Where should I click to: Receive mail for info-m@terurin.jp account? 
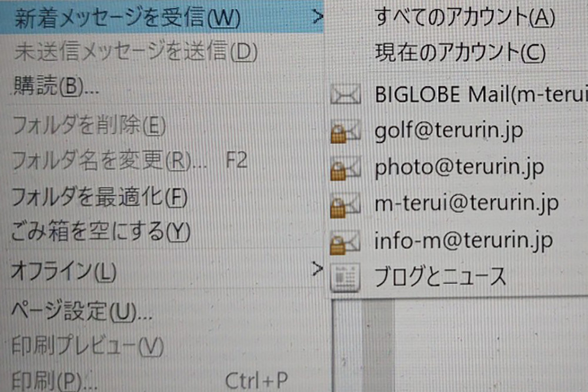click(x=463, y=242)
